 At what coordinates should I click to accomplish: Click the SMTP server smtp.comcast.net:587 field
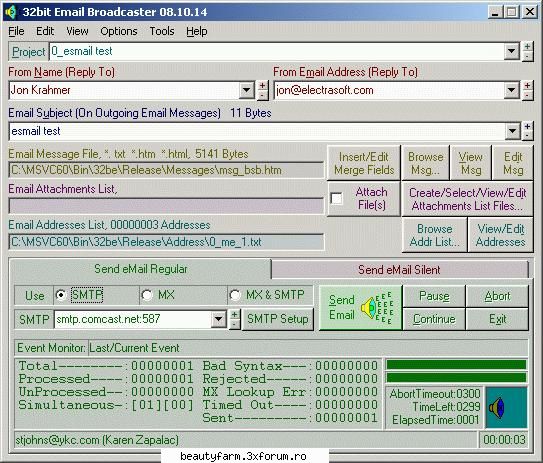coord(133,319)
